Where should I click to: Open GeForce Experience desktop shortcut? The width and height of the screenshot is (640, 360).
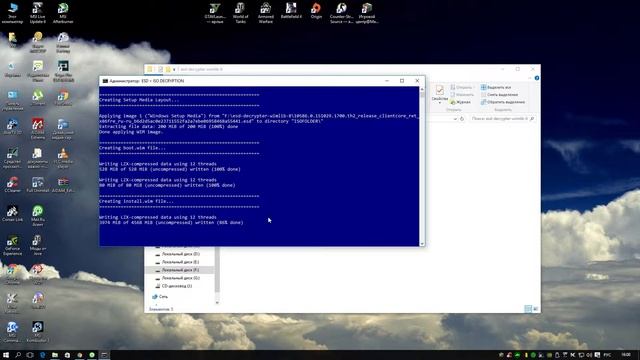pos(12,244)
